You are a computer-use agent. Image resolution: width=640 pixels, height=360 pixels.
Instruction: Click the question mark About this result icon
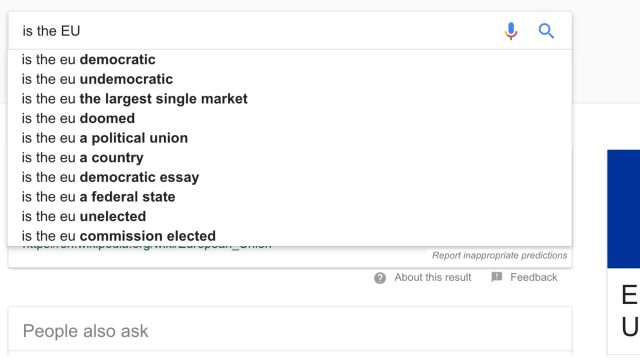(380, 278)
